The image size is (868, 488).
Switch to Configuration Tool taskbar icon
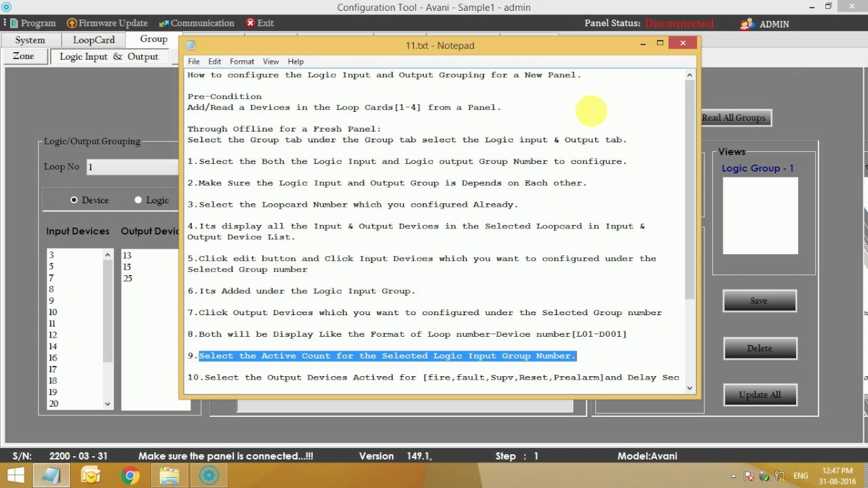tap(209, 475)
